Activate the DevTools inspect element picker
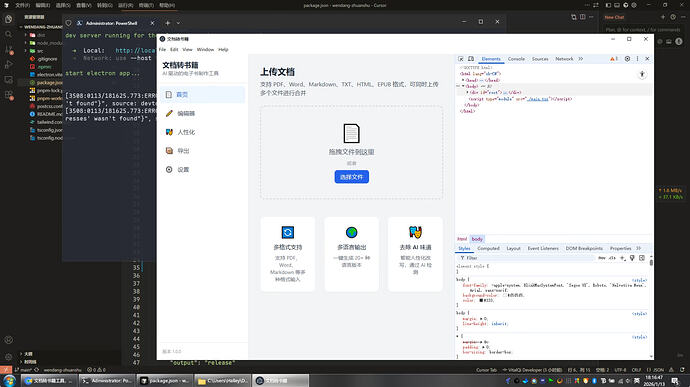This screenshot has width=690, height=387. 461,59
